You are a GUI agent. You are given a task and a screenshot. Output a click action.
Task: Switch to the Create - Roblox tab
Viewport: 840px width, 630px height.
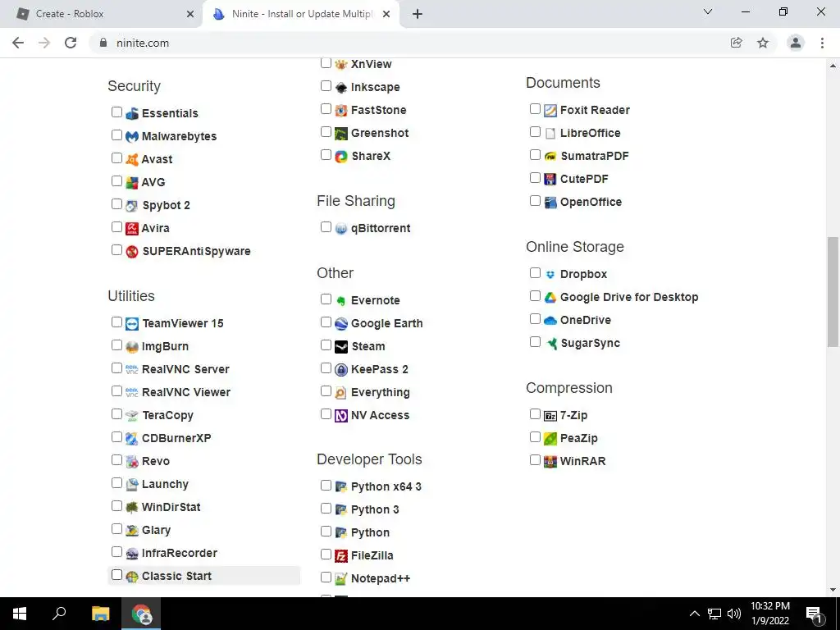tap(102, 14)
